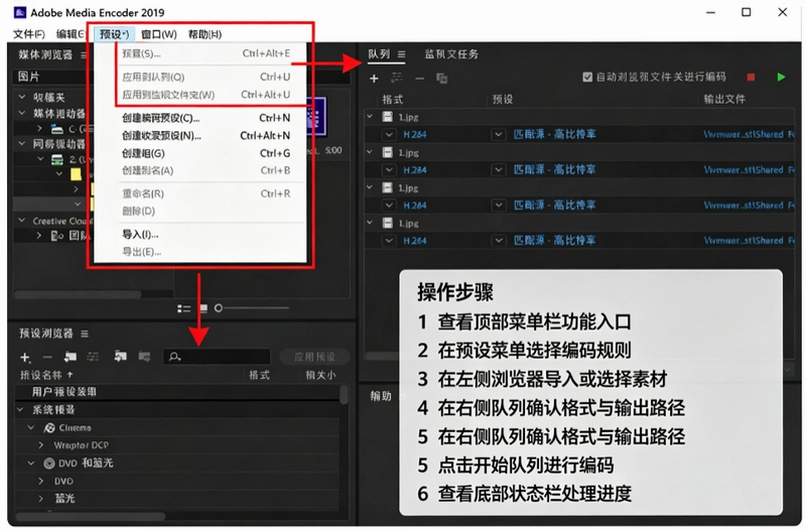
Task: Create a new preset with the plus icon
Action: coord(25,357)
